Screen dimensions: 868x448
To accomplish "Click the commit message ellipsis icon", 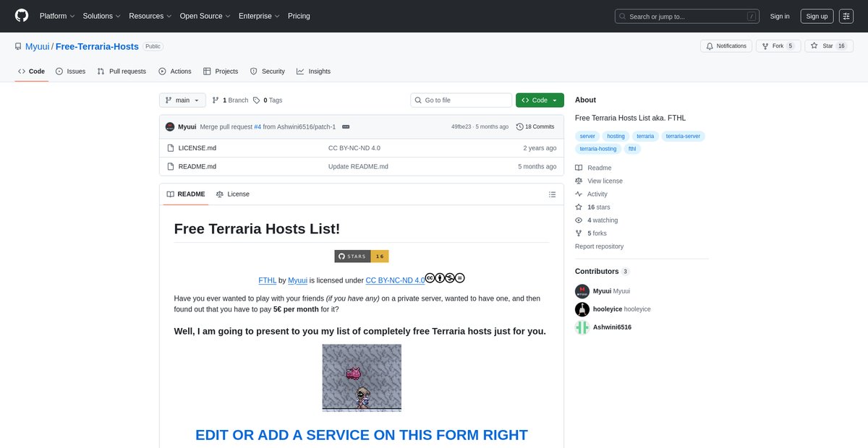I will pos(346,126).
